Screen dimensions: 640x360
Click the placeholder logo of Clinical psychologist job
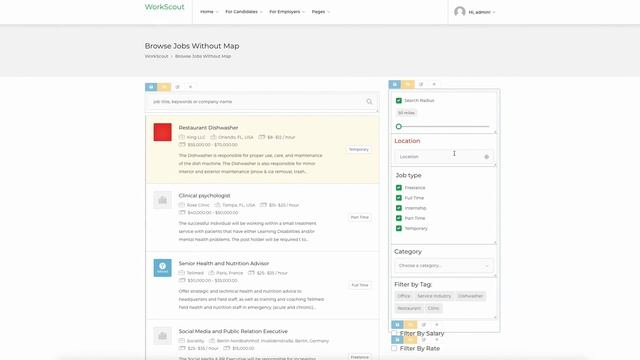click(162, 200)
